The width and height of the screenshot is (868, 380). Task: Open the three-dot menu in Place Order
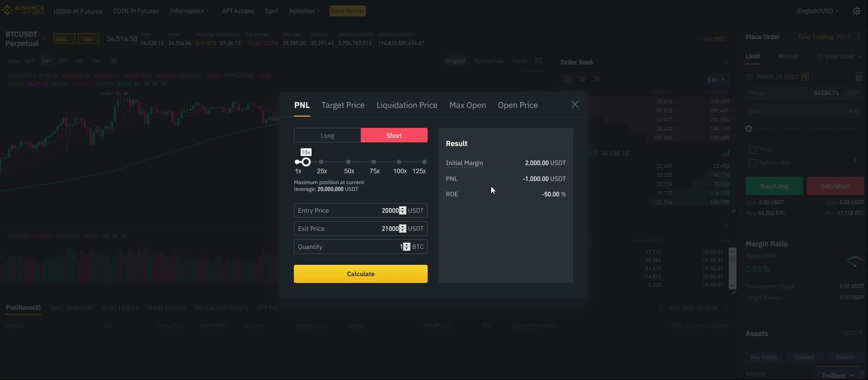858,37
